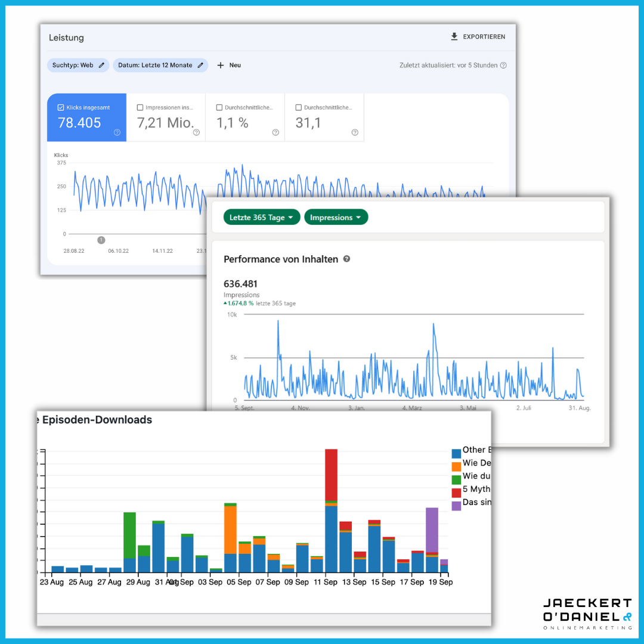Click the purple Das sin legend swatch

click(456, 506)
